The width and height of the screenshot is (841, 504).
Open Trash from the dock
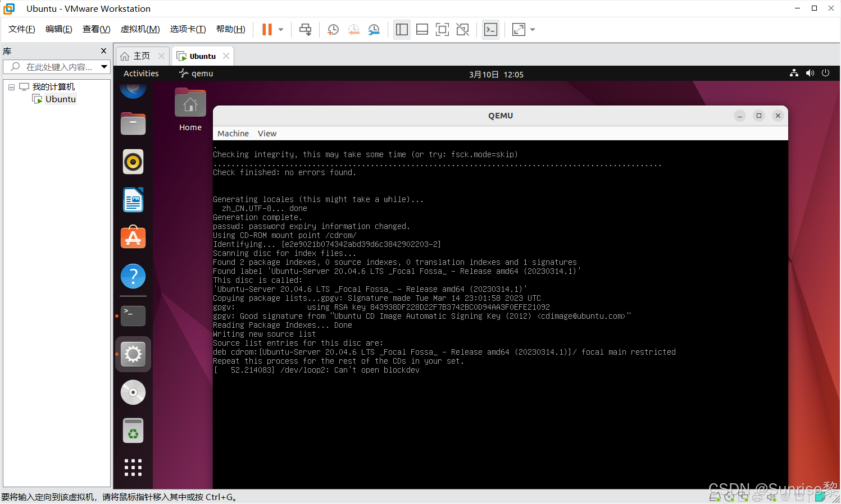coord(133,431)
